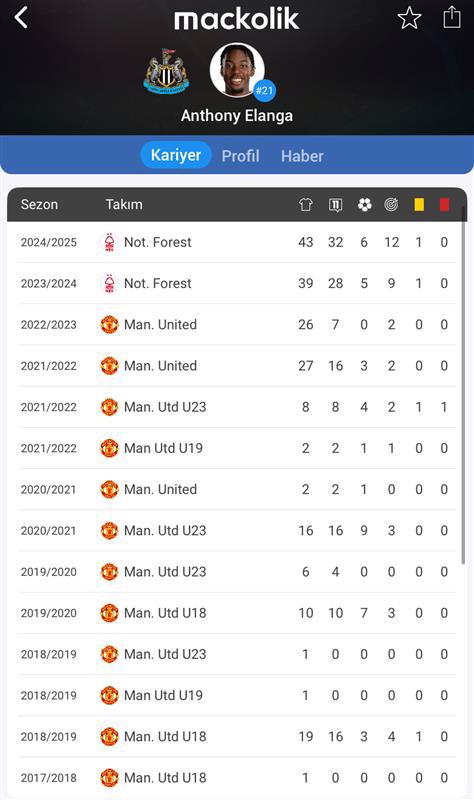Tap the red card column icon
474x800 pixels.
444,205
